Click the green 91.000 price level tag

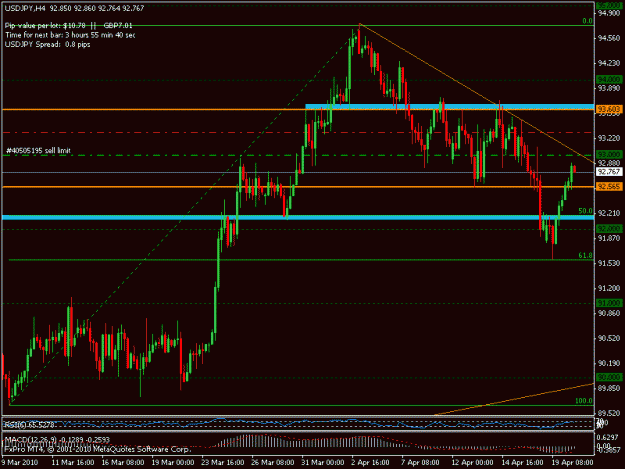pyautogui.click(x=609, y=303)
